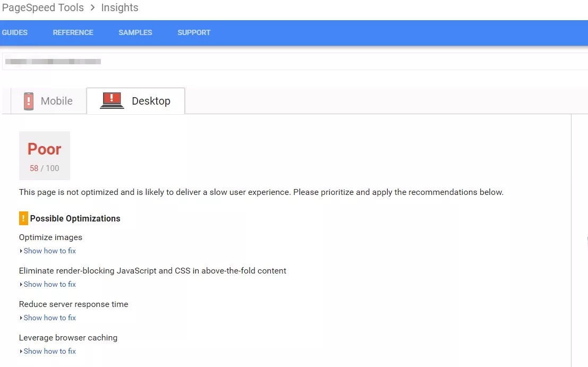Open the GUIDES menu item
Viewport: 588px width, 367px height.
[15, 32]
